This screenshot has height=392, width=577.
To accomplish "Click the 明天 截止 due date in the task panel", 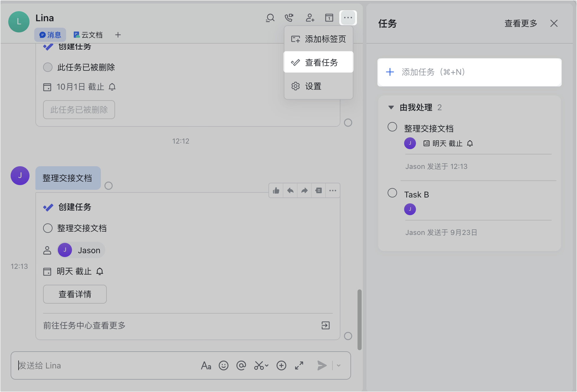I will 447,144.
